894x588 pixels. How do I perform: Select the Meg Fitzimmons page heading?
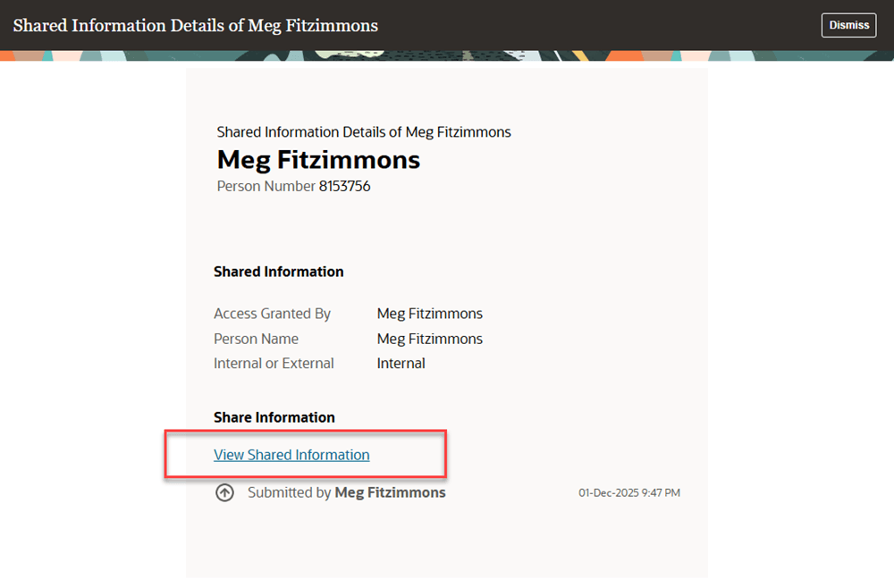[318, 160]
